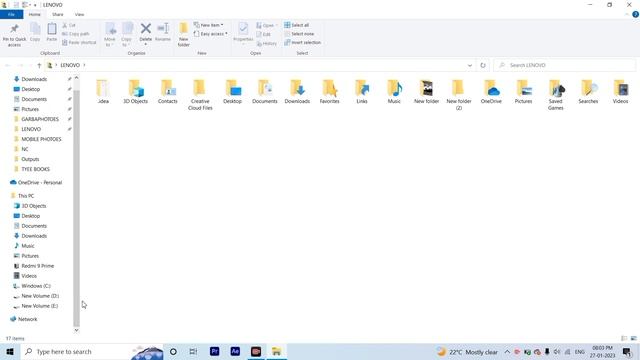
Task: Select the New folder item
Action: 427,91
